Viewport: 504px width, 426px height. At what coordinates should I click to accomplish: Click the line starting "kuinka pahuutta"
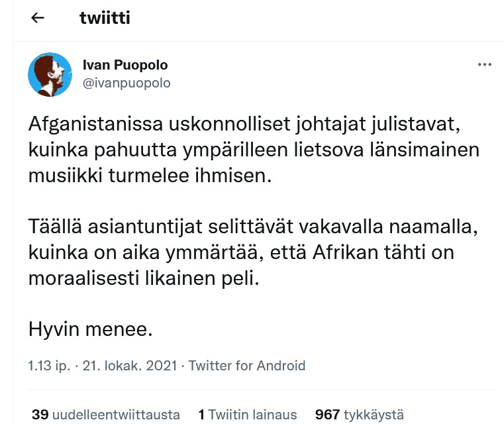(x=252, y=150)
